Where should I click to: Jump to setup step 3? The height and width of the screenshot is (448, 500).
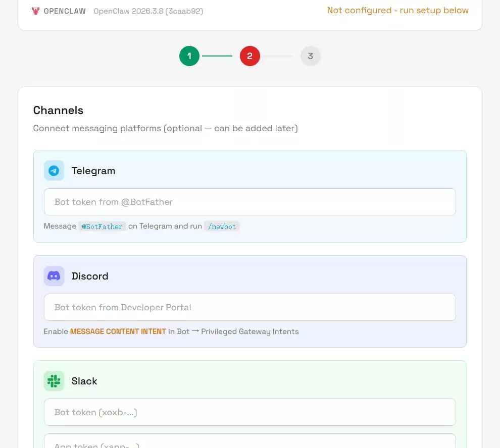pyautogui.click(x=311, y=56)
